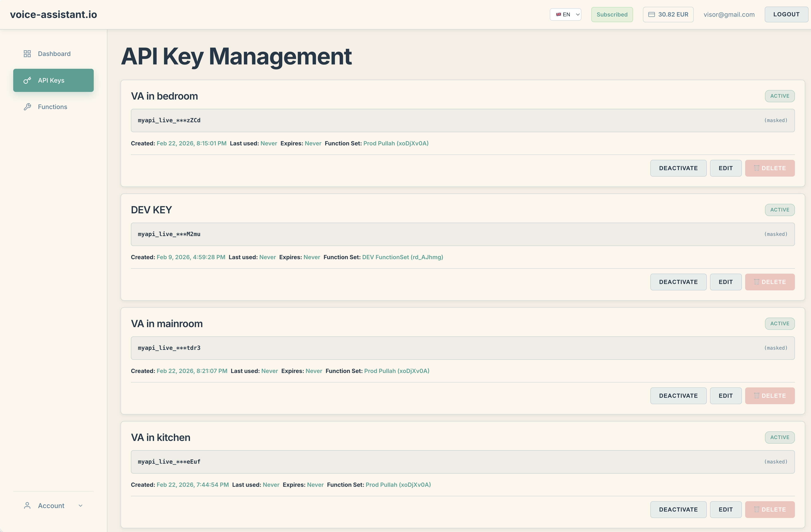The height and width of the screenshot is (532, 811).
Task: Click the Subscribed status badge
Action: 612,15
